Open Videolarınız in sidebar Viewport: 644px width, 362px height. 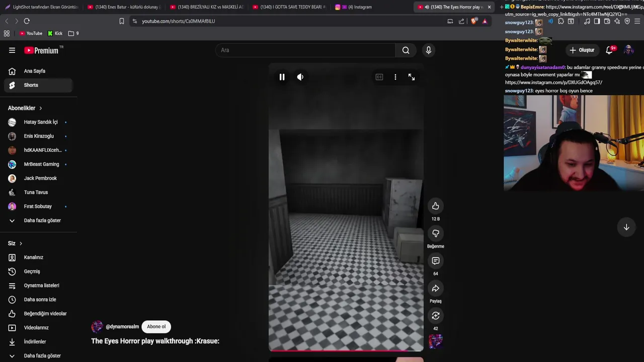[x=39, y=328]
